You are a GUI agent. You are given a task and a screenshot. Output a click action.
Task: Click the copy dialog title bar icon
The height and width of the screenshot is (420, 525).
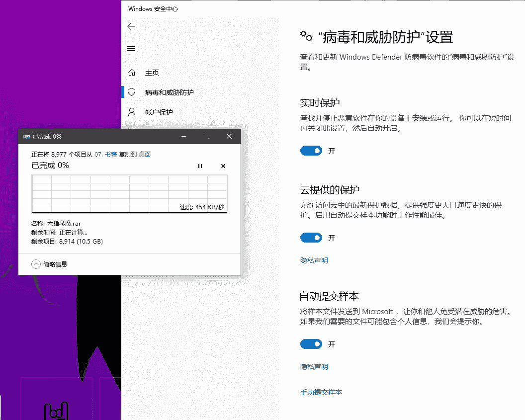tap(26, 137)
